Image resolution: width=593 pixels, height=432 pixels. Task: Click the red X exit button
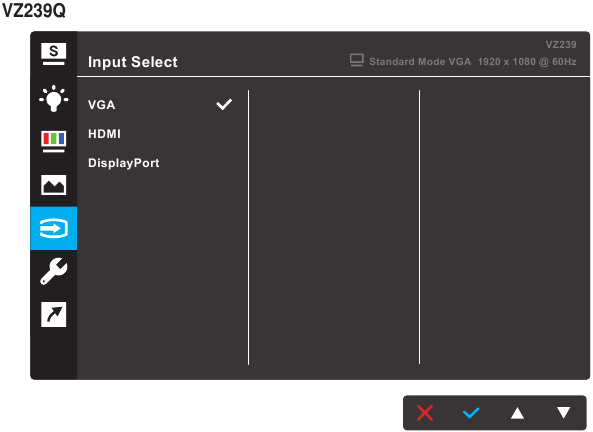[x=425, y=413]
